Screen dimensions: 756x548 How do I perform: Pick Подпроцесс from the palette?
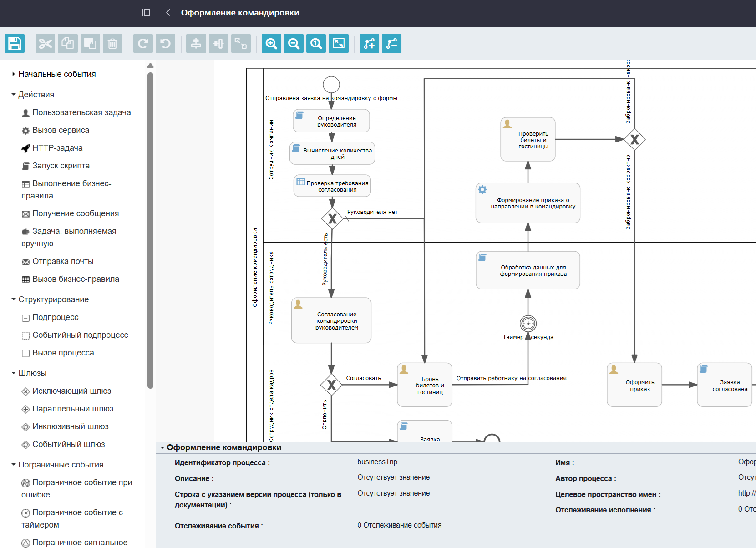click(x=50, y=317)
